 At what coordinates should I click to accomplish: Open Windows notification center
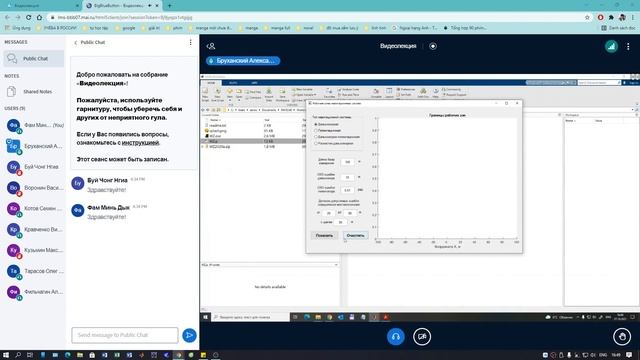[629, 355]
